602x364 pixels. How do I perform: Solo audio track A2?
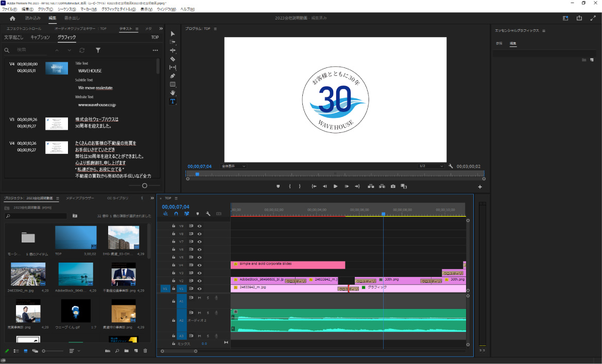click(x=208, y=313)
